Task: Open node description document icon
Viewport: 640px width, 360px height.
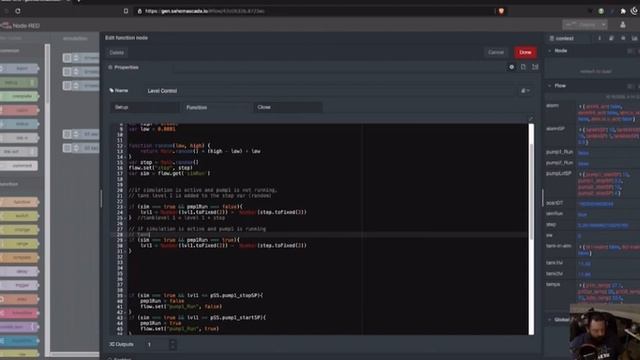Action: point(523,67)
